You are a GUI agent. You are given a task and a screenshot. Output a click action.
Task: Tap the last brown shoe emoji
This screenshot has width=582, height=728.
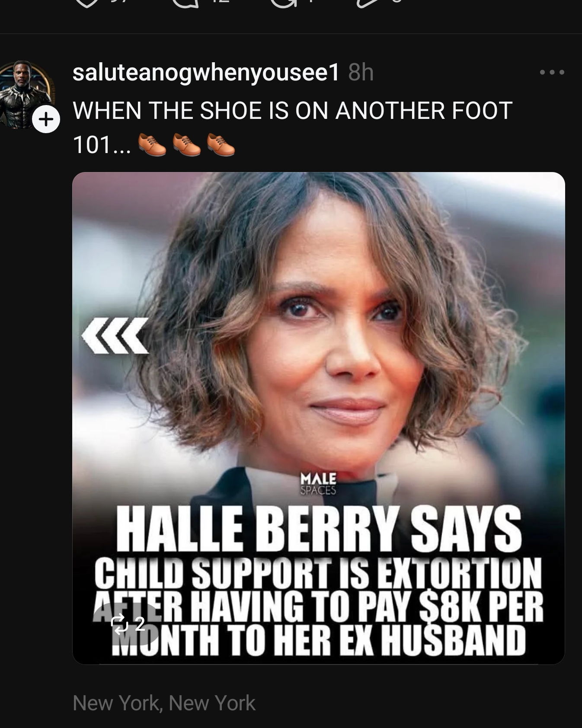point(221,144)
